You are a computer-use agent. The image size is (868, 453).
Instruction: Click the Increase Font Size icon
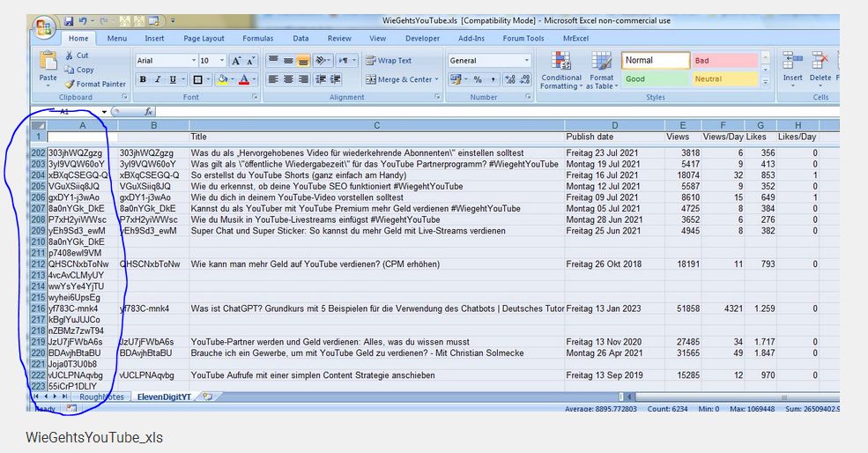236,61
